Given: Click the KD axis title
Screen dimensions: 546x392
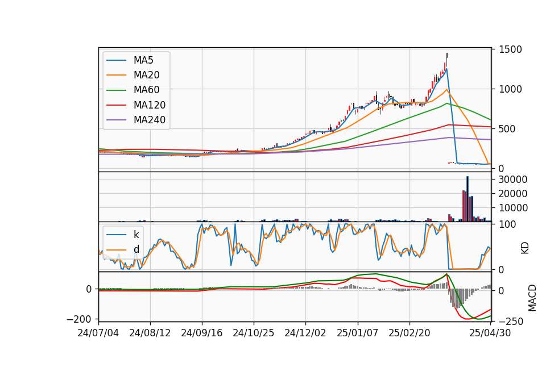Looking at the screenshot, I should [x=525, y=248].
